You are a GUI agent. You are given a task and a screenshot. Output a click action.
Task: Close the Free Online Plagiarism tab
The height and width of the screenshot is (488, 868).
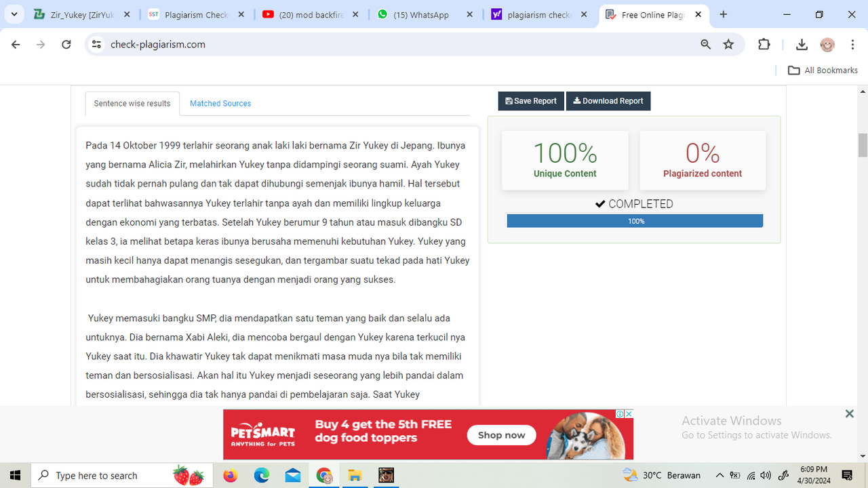698,14
